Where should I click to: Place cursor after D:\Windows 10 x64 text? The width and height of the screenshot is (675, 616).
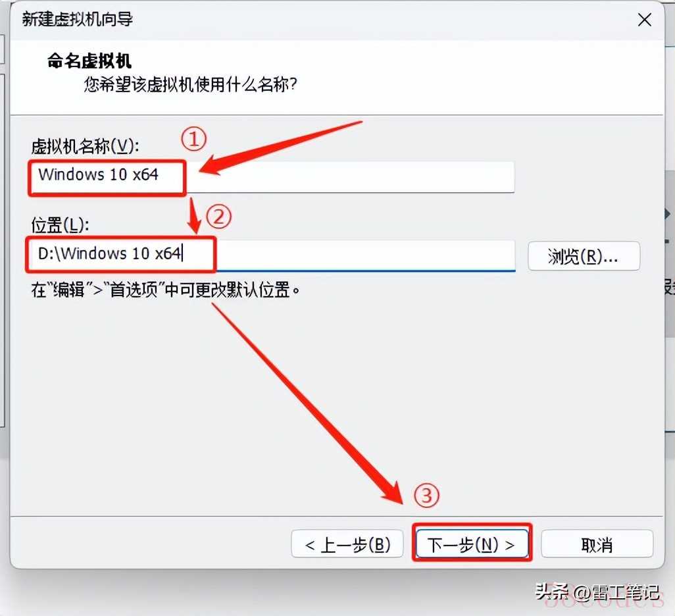click(x=184, y=254)
